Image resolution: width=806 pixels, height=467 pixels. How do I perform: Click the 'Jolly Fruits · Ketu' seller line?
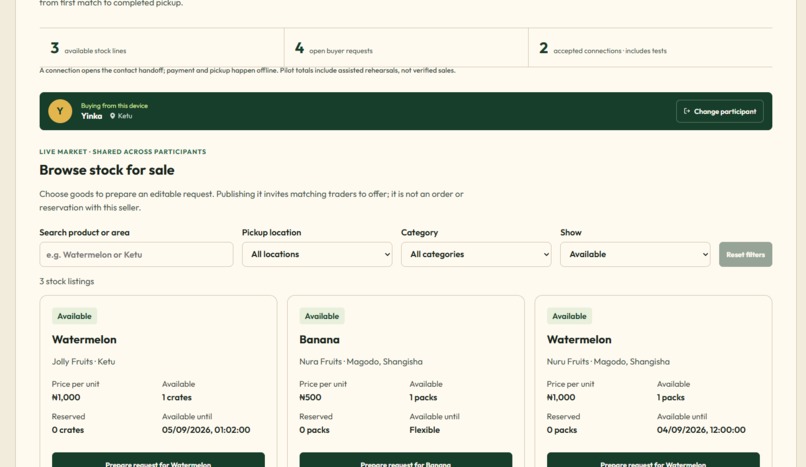[83, 362]
